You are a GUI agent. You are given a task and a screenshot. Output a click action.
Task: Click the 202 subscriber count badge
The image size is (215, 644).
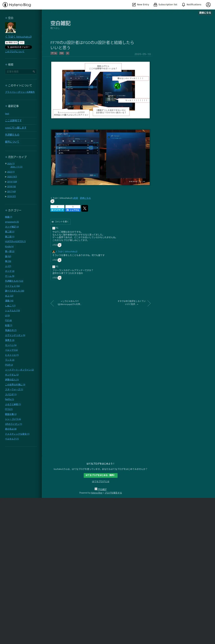pyautogui.click(x=22, y=42)
